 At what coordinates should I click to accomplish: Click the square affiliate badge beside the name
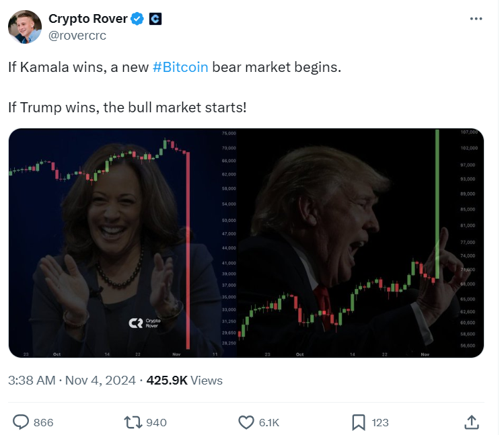point(155,19)
